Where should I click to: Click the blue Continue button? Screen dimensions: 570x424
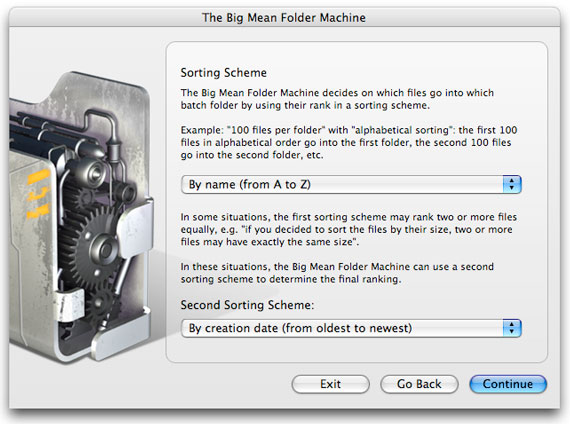[508, 384]
